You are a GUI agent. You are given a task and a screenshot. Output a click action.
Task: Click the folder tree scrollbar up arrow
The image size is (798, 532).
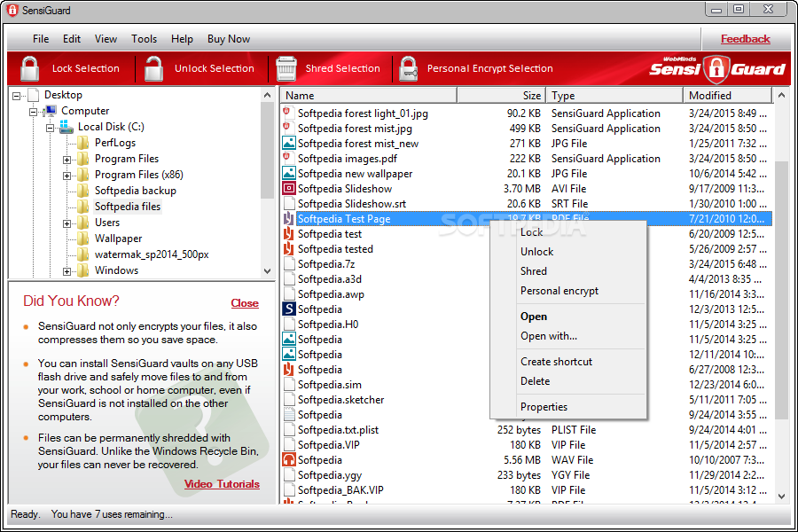[x=268, y=95]
